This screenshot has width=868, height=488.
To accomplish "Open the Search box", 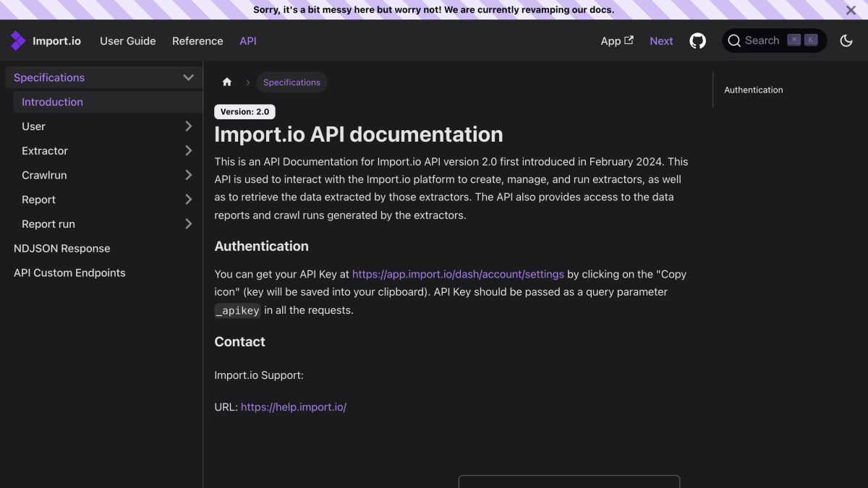I will pos(774,41).
